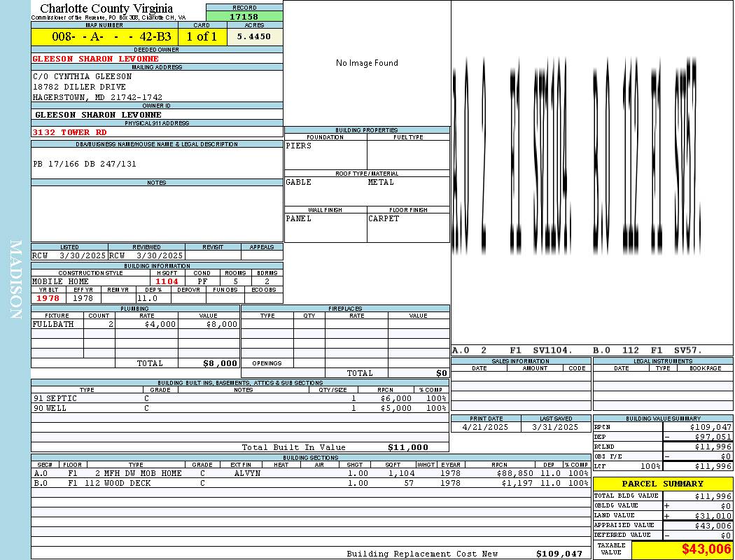Click the LEGAL INSTRUMENTS header
This screenshot has width=735, height=560.
point(663,360)
